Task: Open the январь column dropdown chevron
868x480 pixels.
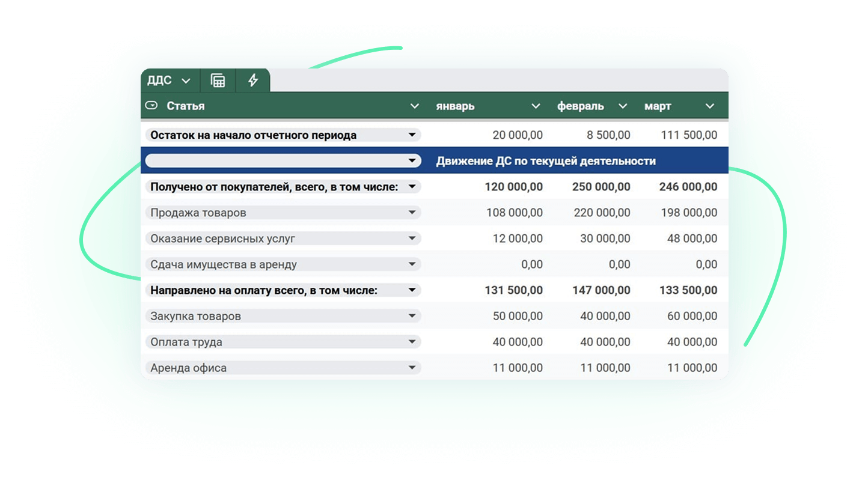Action: click(536, 106)
